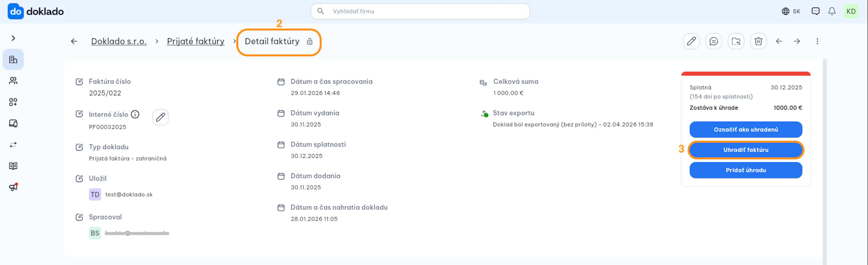The height and width of the screenshot is (265, 868).
Task: Click the edit pencil icon in toolbar
Action: 691,41
